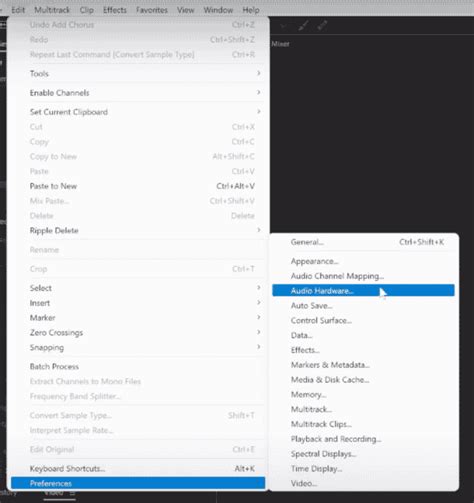Open the Favorites menu
The width and height of the screenshot is (474, 503).
[152, 10]
